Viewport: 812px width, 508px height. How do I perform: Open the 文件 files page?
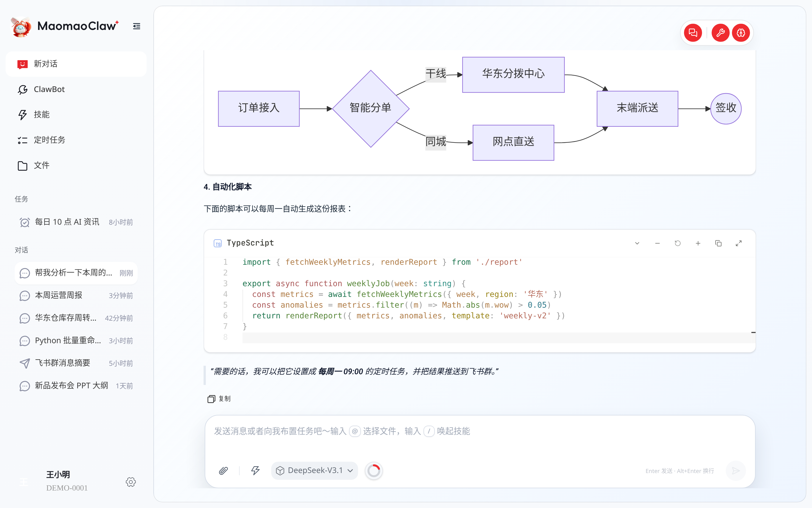[76, 165]
